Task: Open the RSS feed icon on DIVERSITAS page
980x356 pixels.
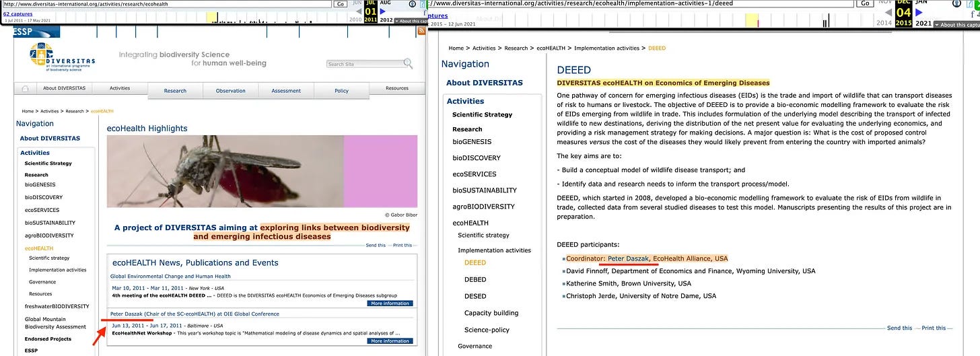Action: pos(421,31)
